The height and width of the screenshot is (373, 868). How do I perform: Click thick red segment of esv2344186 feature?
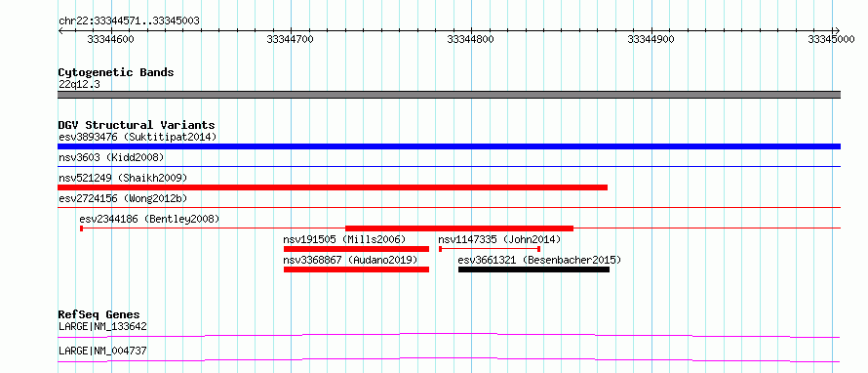click(x=459, y=228)
